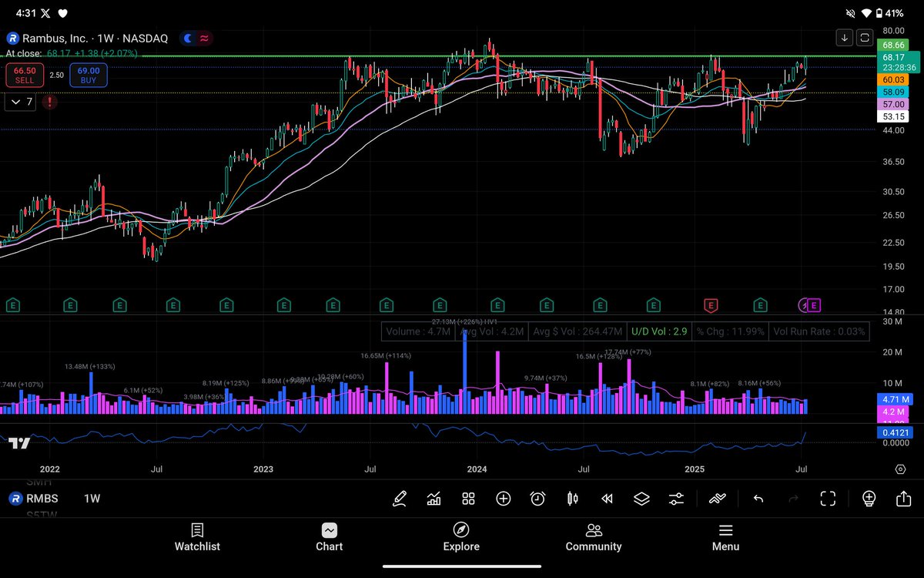924x578 pixels.
Task: Tap the orange 60.03 moving average label
Action: [x=892, y=79]
